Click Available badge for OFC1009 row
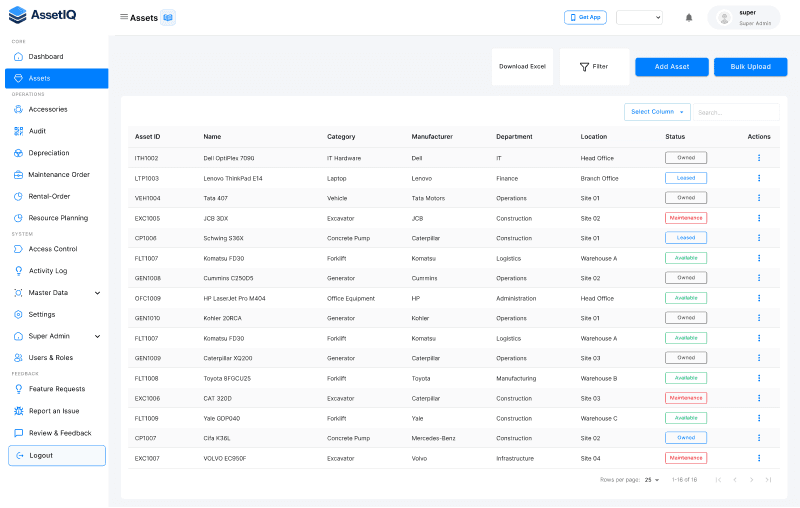Viewport: 800px width, 508px height. click(686, 298)
